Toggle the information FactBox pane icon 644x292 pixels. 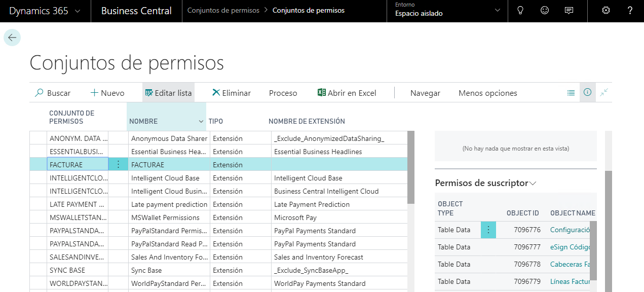click(x=587, y=92)
